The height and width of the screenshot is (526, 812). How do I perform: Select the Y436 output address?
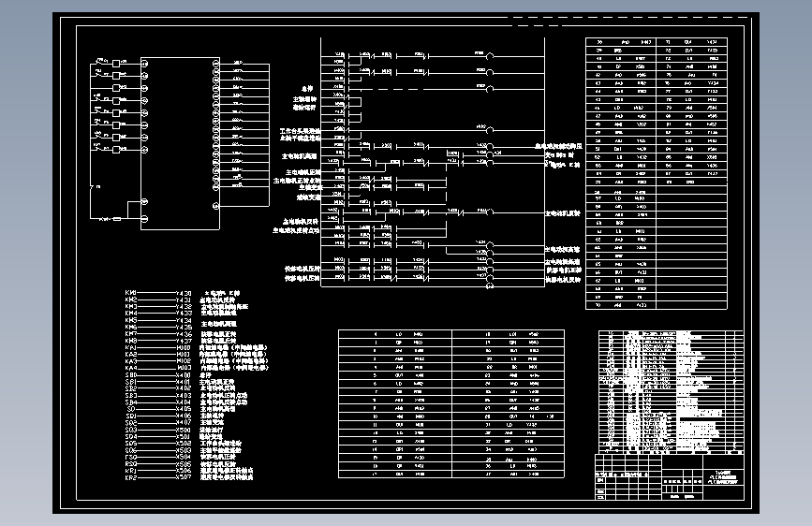184,334
